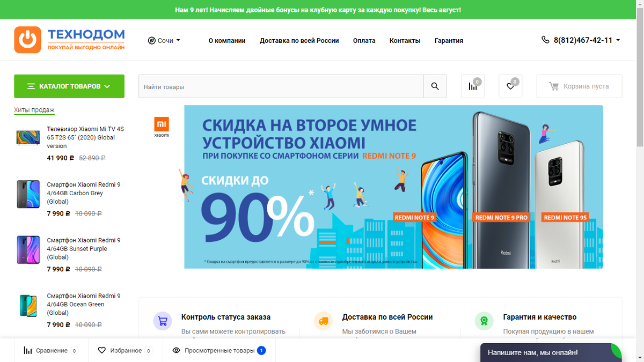Click the Технодом orange power logo
Image resolution: width=644 pixels, height=362 pixels.
[27, 40]
